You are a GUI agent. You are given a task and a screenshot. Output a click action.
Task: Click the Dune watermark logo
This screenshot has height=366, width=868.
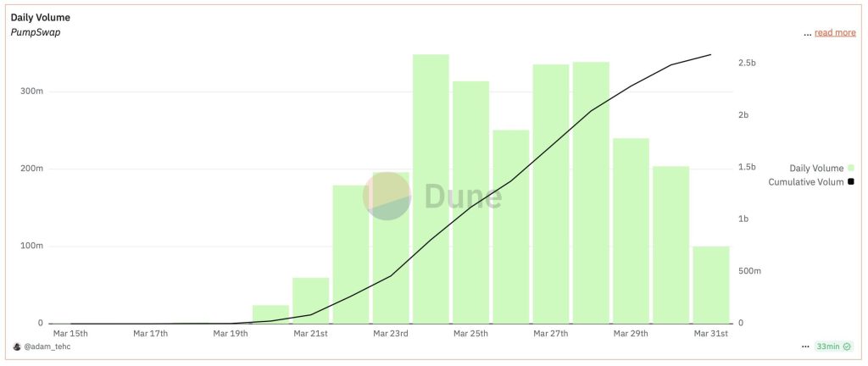tap(431, 197)
